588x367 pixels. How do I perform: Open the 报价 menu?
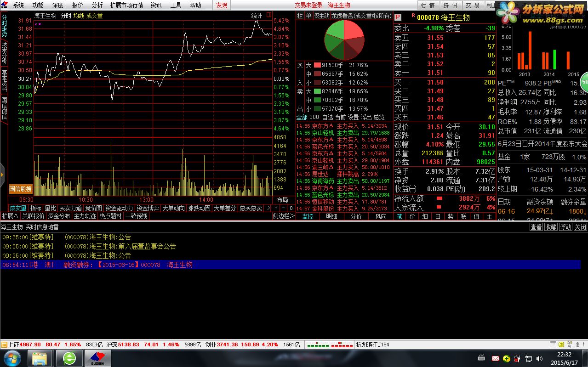tap(77, 6)
